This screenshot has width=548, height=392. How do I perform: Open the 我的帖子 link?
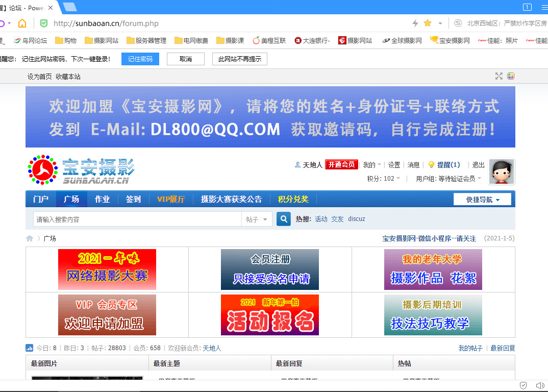click(470, 348)
